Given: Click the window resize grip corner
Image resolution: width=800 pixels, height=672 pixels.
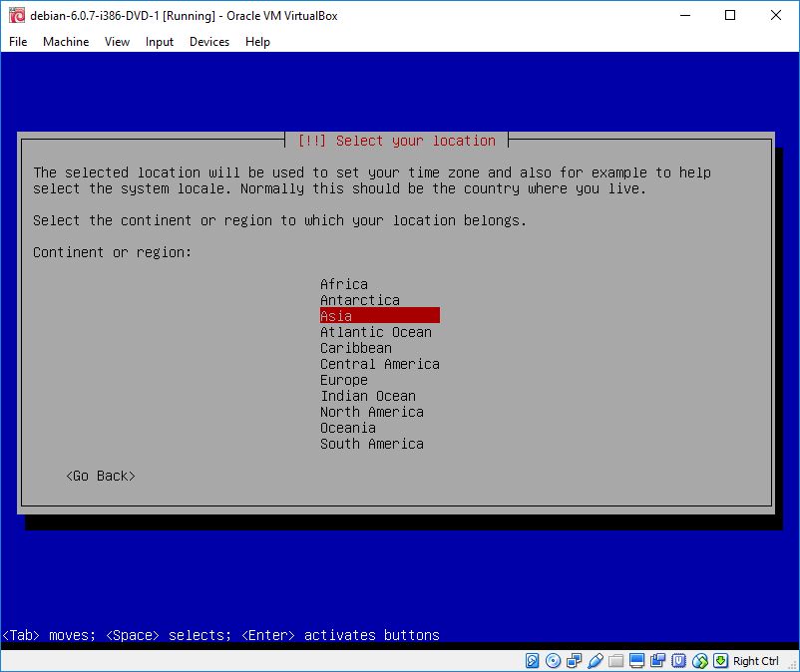Looking at the screenshot, I should 792,665.
